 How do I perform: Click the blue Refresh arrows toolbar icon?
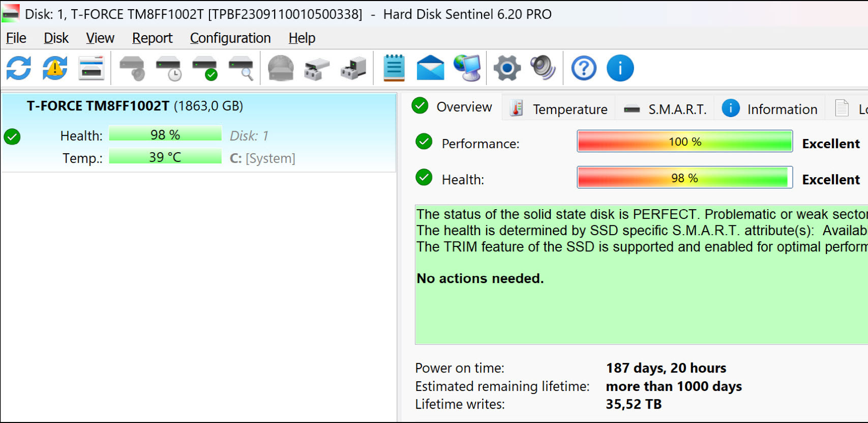click(19, 68)
